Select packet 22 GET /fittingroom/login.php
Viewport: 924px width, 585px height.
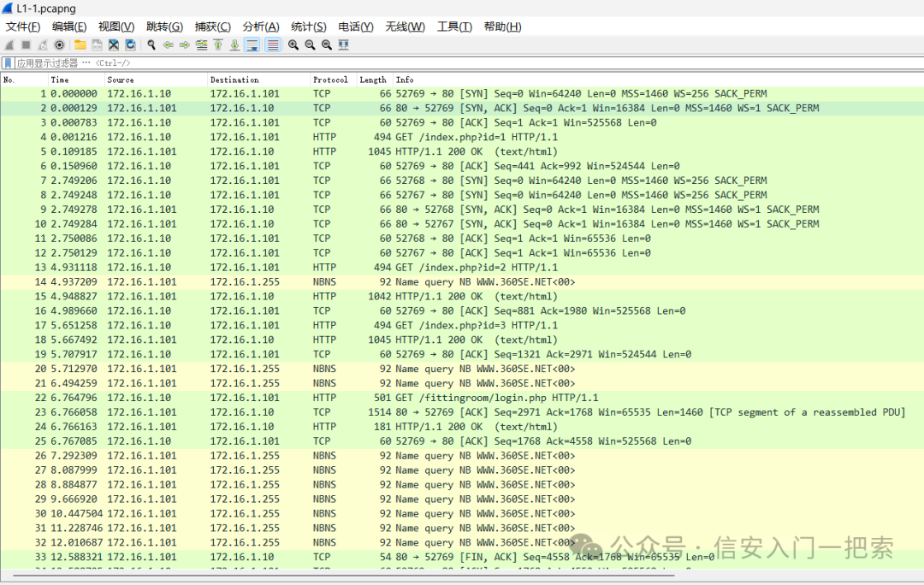[462, 398]
